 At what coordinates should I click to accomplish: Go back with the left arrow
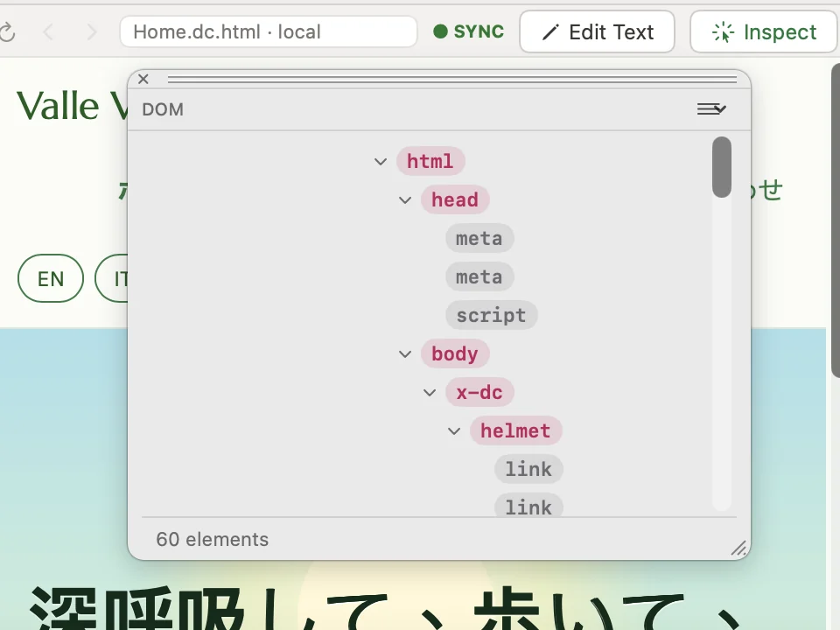point(48,32)
